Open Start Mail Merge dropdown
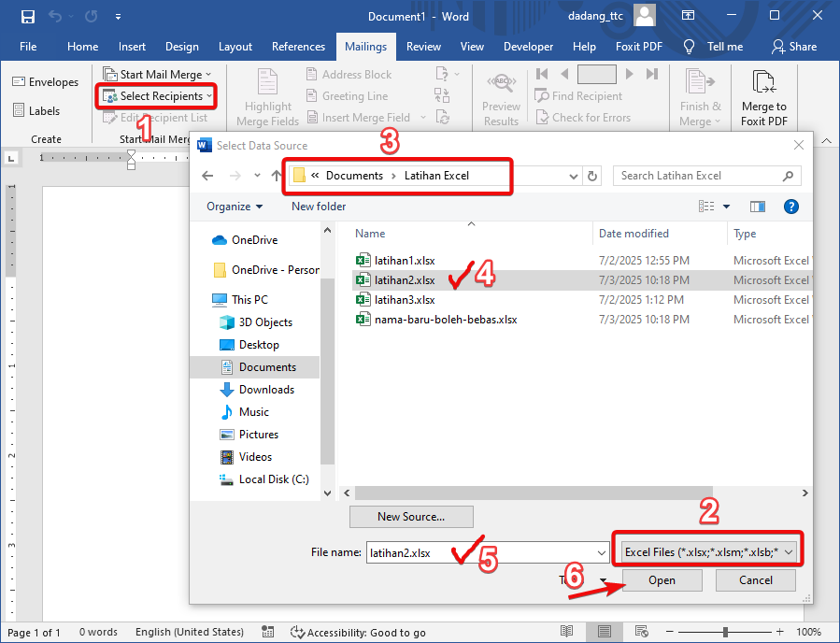This screenshot has height=643, width=840. coord(156,75)
